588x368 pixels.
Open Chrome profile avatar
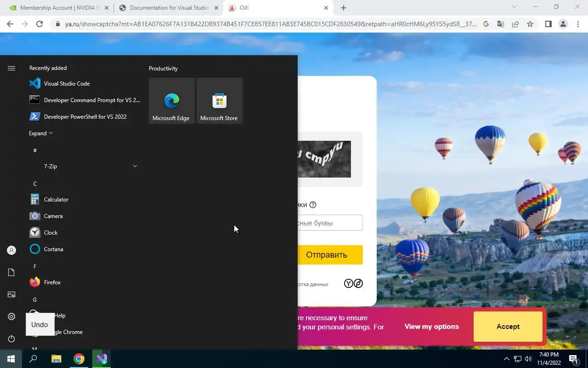pos(563,24)
